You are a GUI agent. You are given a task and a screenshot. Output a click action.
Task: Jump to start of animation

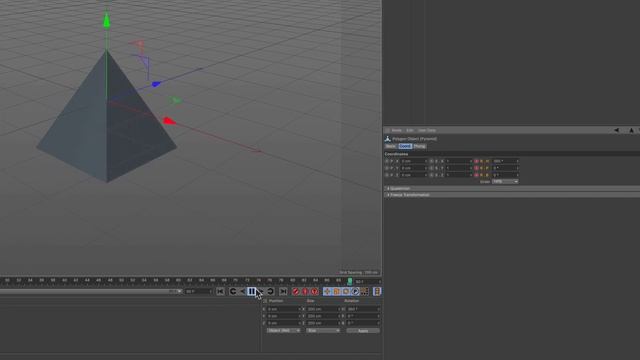(220, 291)
